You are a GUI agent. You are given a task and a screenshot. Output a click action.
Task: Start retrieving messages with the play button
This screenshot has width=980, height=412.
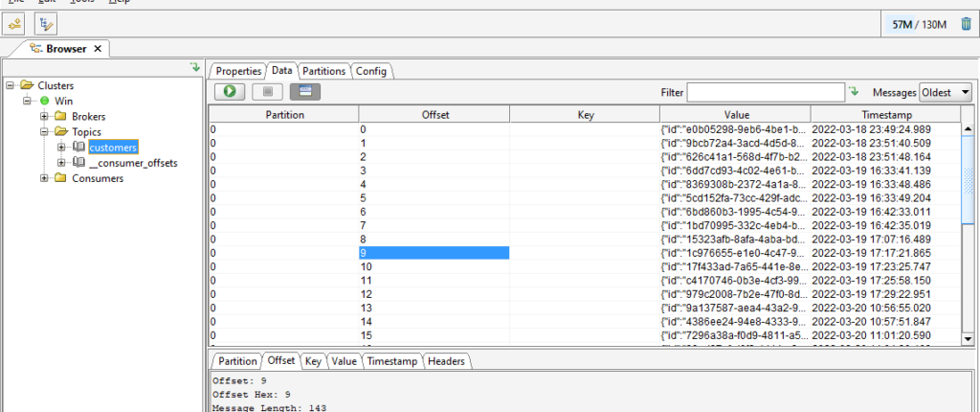[x=230, y=91]
